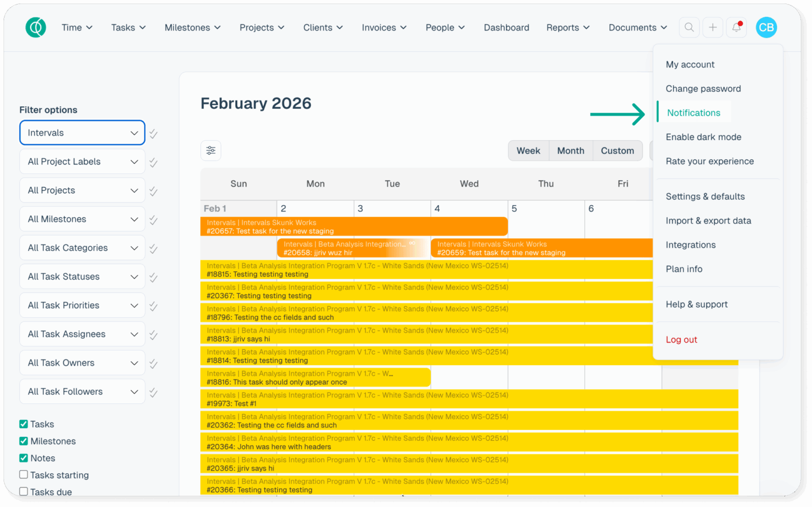Go to the Dashboard page
Screen dimensions: 812x507
click(x=506, y=27)
